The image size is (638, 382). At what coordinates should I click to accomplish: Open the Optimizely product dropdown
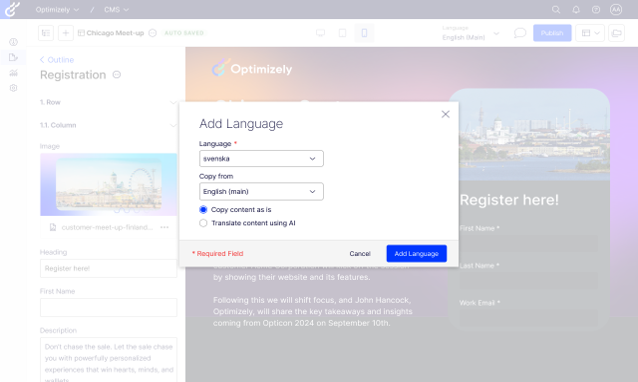pyautogui.click(x=57, y=9)
